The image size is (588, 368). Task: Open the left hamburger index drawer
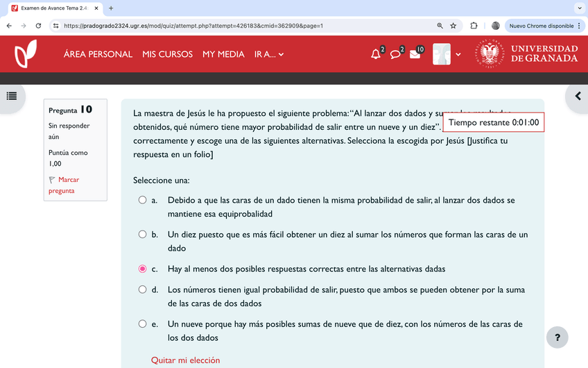pyautogui.click(x=12, y=96)
